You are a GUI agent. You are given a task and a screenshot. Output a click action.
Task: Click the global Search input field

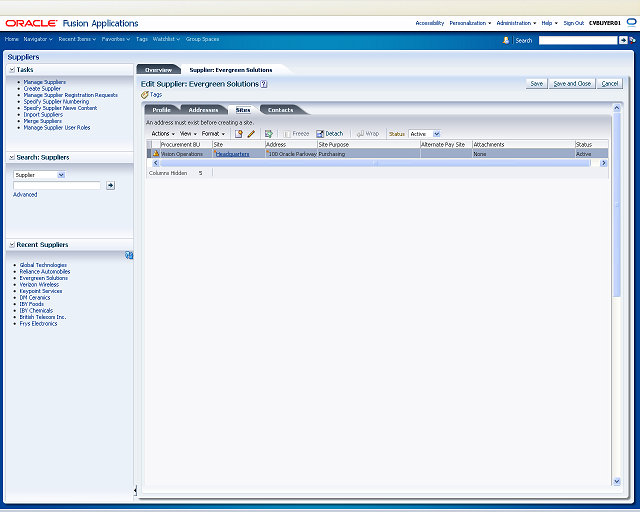578,40
